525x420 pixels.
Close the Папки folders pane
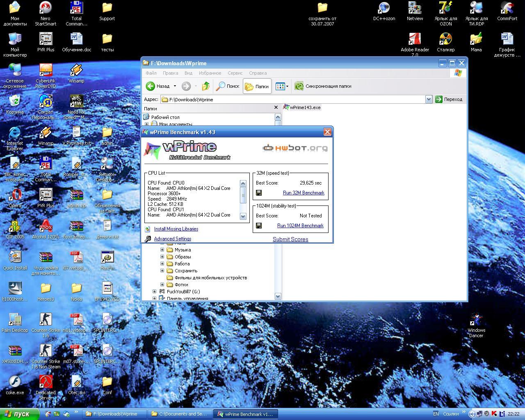(276, 107)
